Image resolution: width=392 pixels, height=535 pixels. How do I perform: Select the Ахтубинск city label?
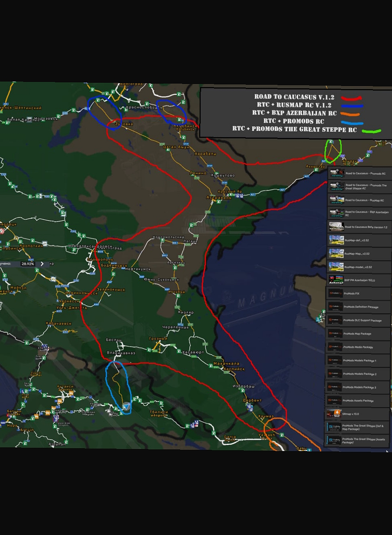click(x=185, y=126)
